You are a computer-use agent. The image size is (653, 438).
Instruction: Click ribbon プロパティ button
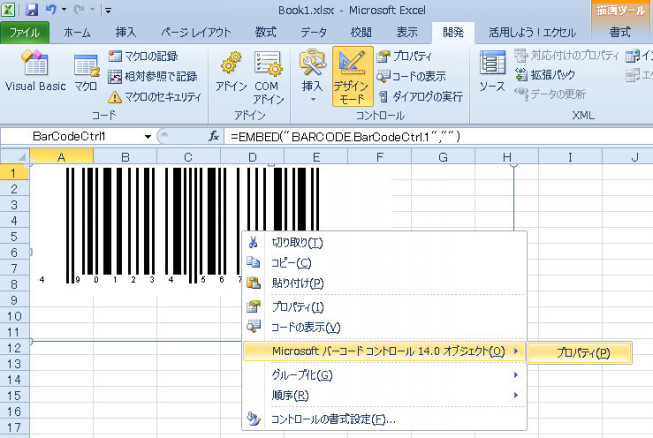coord(404,56)
